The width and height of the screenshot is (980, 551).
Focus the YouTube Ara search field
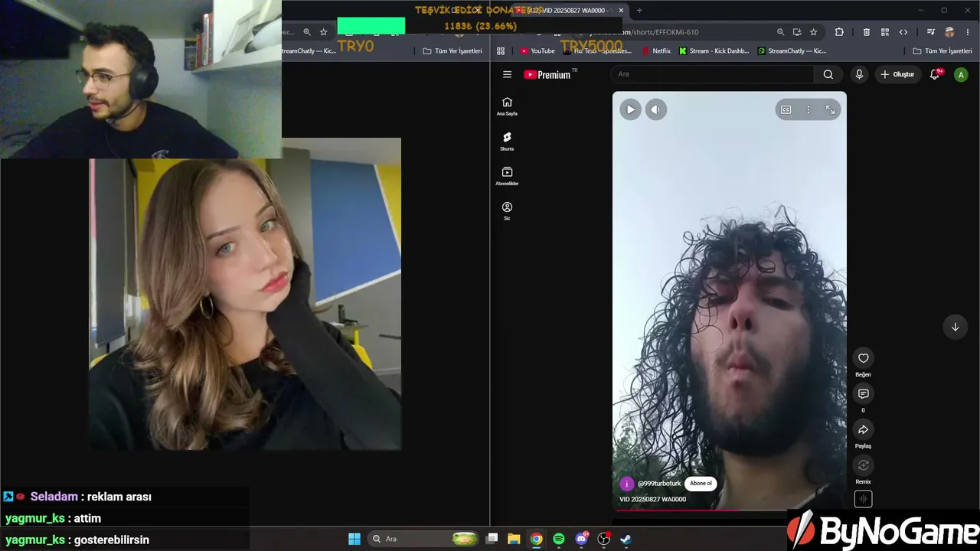[712, 74]
